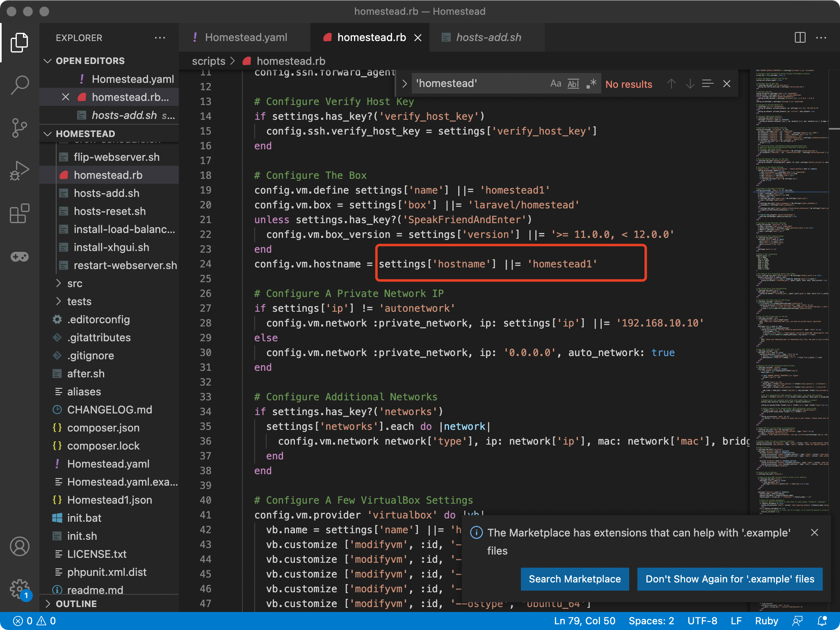This screenshot has height=630, width=840.
Task: Open the Accounts menu icon
Action: 19,547
